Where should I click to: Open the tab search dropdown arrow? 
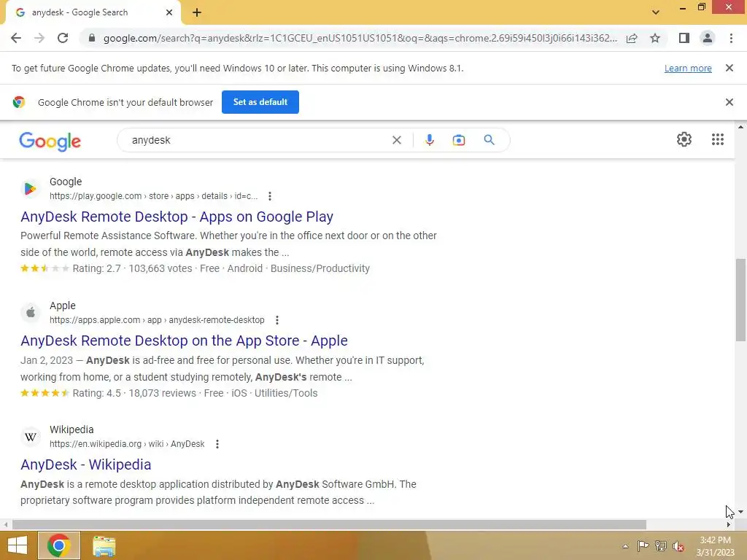[x=656, y=12]
